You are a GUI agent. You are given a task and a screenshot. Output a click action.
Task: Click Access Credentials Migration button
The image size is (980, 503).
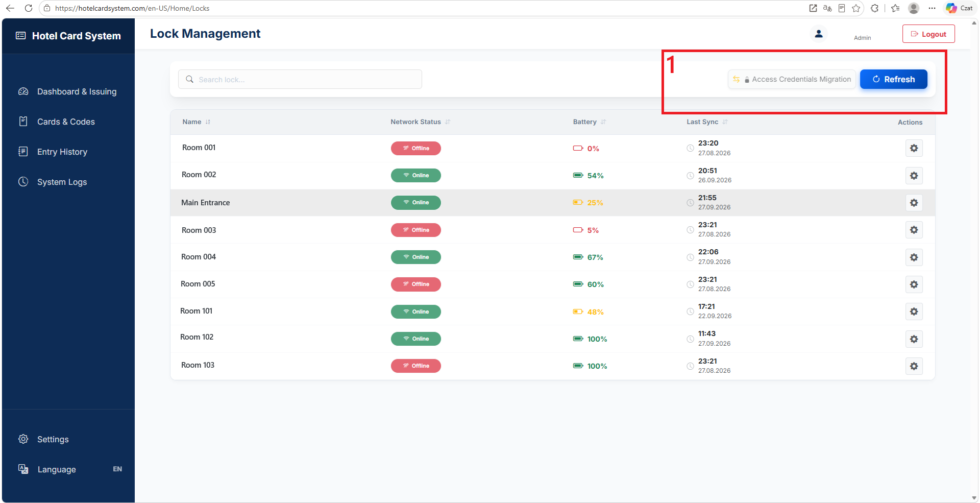(x=792, y=79)
